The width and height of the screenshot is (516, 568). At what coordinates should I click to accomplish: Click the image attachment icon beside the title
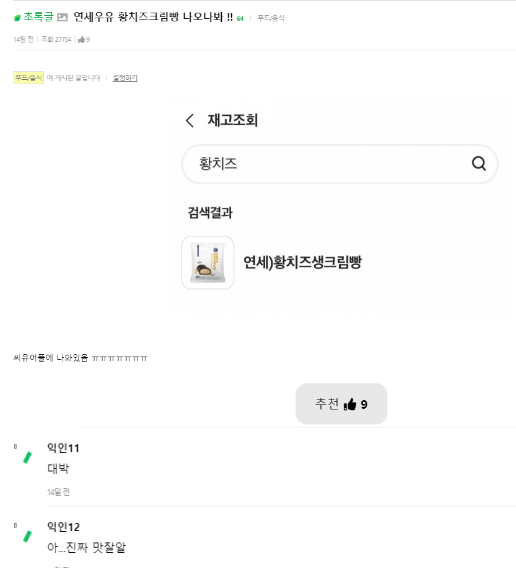coord(62,17)
